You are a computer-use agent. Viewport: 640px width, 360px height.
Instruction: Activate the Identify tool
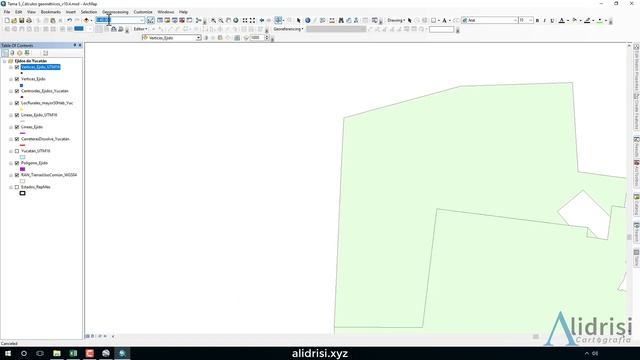click(x=308, y=20)
